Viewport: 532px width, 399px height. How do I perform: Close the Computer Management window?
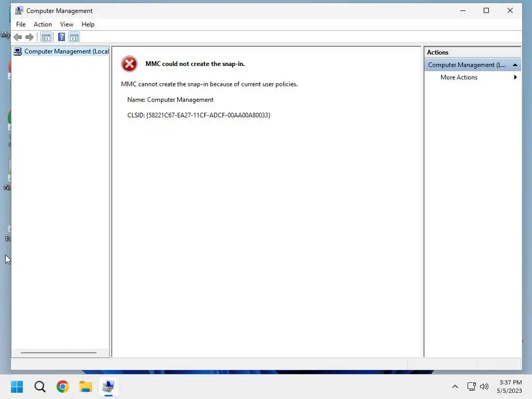510,10
